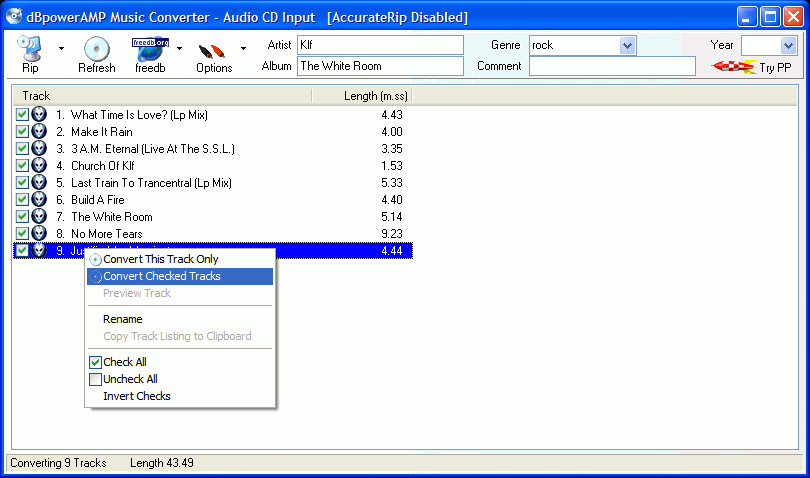Select track title What Time Is Love? (Lp Mix)
Screen dimensions: 810x478
(x=139, y=115)
